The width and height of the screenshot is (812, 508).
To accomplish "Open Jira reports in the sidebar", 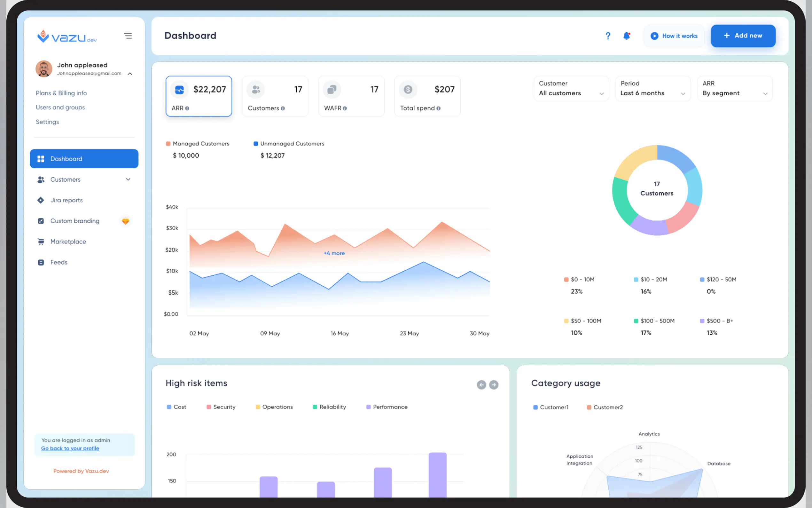I will 84,200.
